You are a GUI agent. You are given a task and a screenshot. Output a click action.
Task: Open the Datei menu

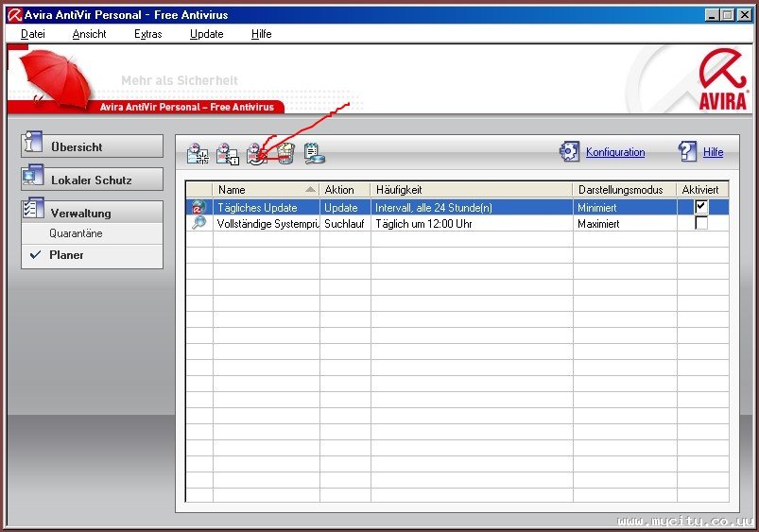(x=33, y=34)
